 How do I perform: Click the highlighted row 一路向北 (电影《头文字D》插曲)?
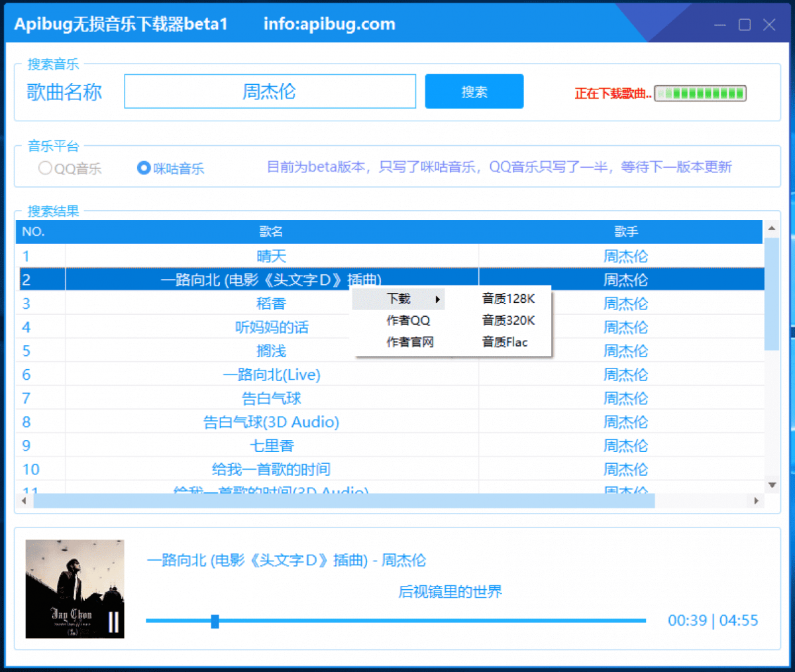coord(390,280)
